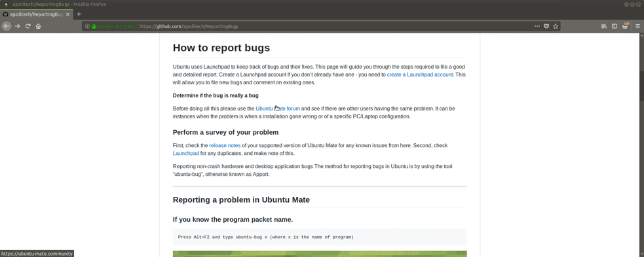644x257 pixels.
Task: Open the 'release notes' link
Action: click(225, 146)
